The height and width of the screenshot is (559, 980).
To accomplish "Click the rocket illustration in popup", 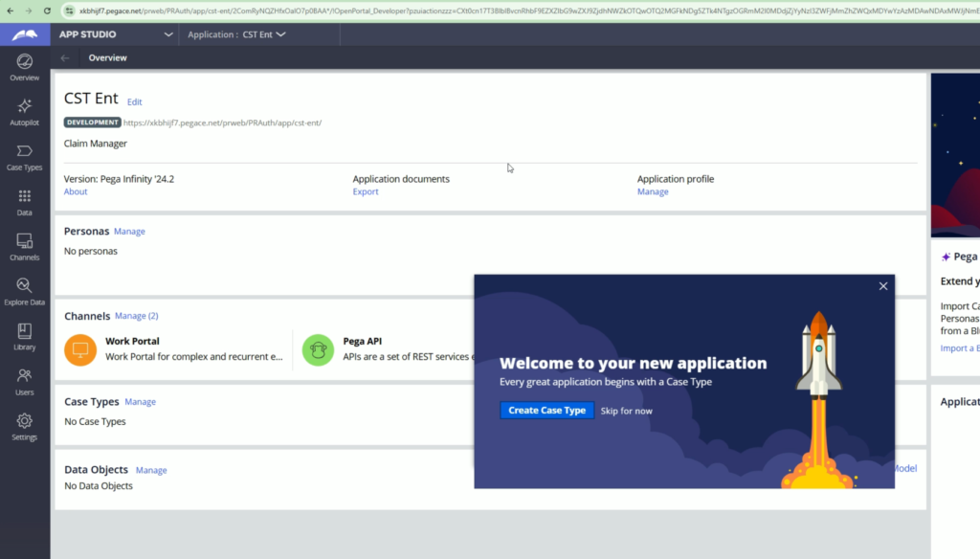I will 819,400.
